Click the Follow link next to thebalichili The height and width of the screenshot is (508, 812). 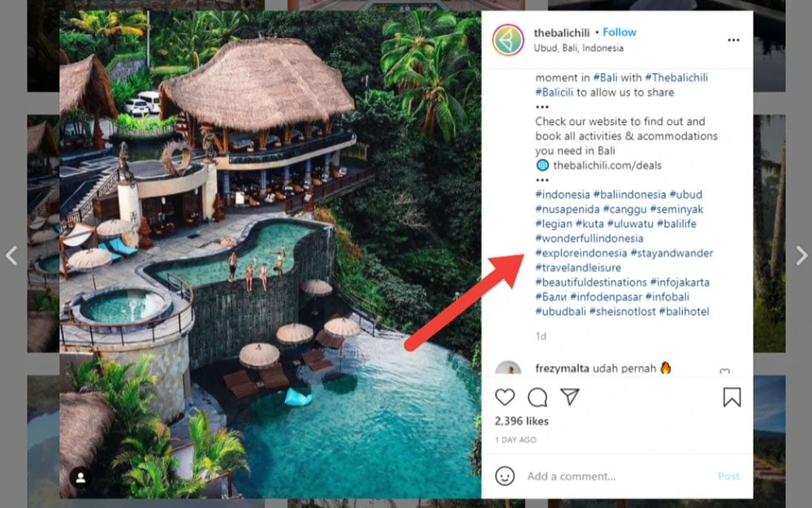[x=620, y=32]
